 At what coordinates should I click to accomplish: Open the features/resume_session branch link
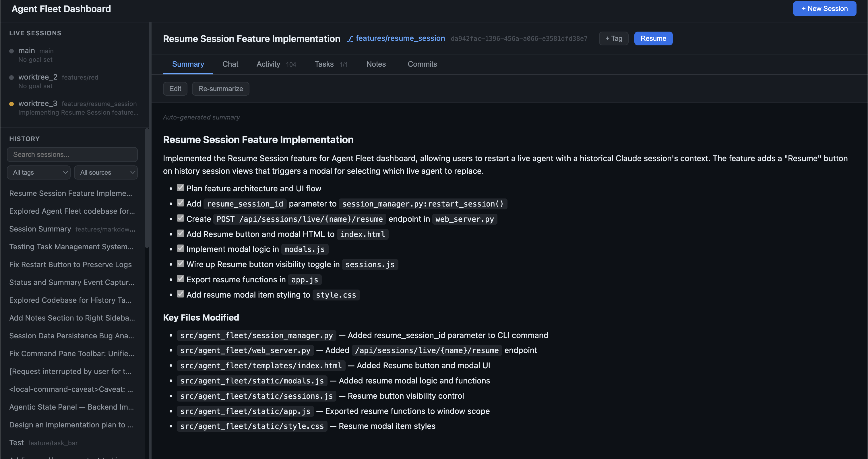[400, 38]
